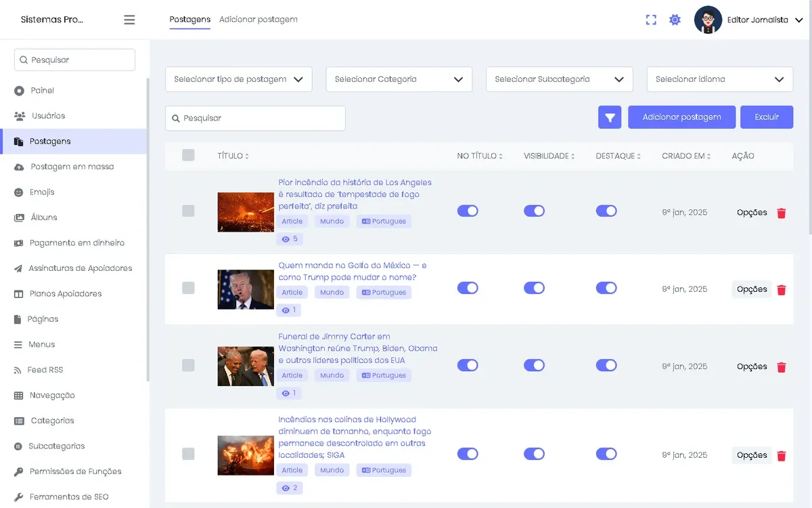Open the settings gear icon in header

click(x=675, y=20)
